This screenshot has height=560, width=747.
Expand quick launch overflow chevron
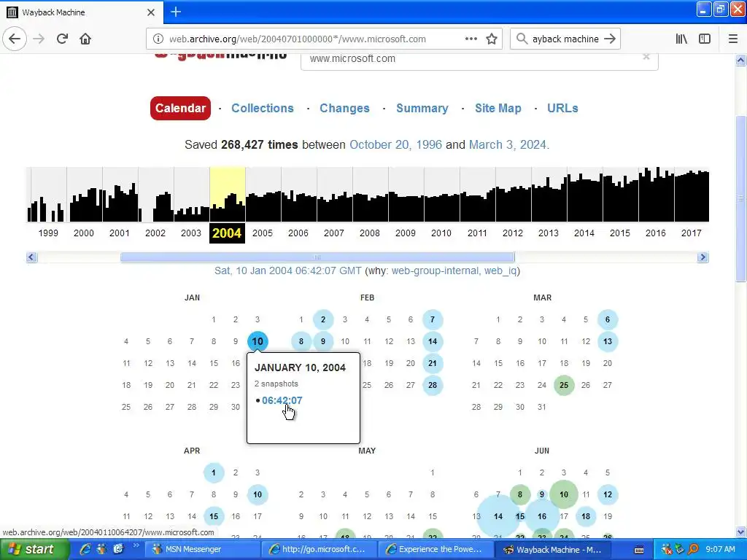tap(136, 545)
